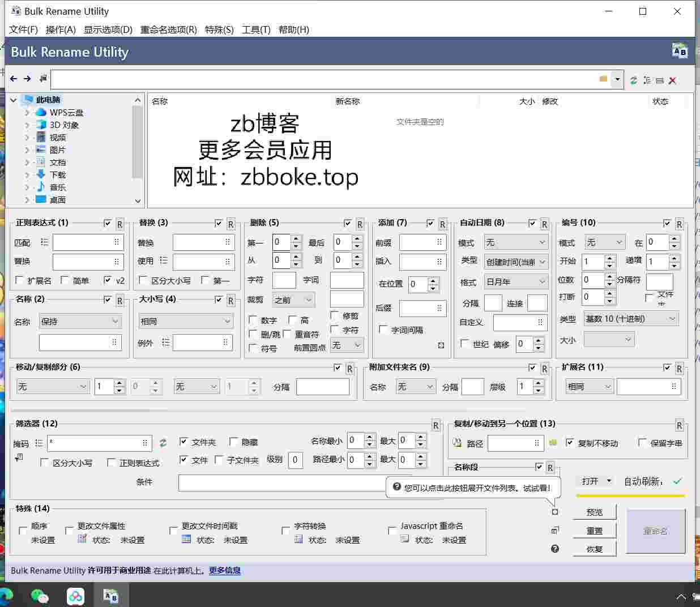700x607 pixels.
Task: Click the refresh files icon in the path bar
Action: pos(634,80)
